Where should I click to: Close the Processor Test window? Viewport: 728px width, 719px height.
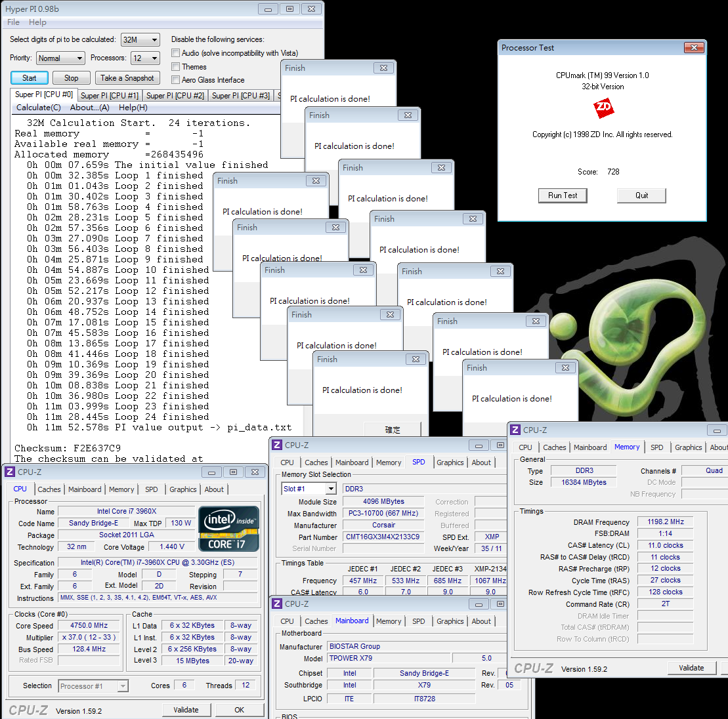[x=694, y=48]
